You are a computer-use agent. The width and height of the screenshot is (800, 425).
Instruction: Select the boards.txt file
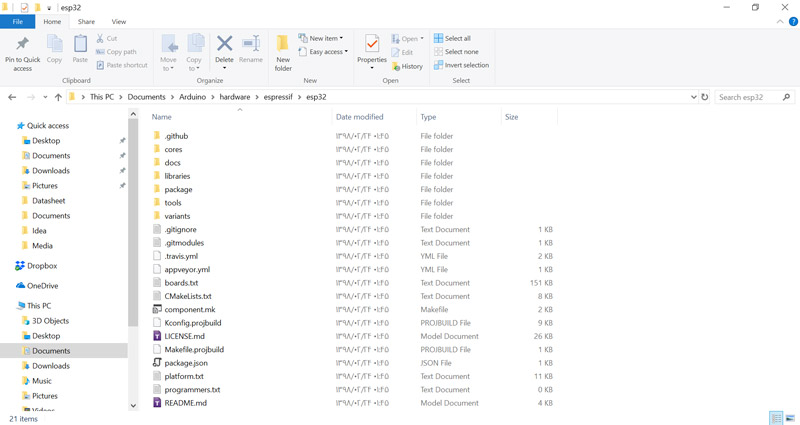tap(181, 283)
